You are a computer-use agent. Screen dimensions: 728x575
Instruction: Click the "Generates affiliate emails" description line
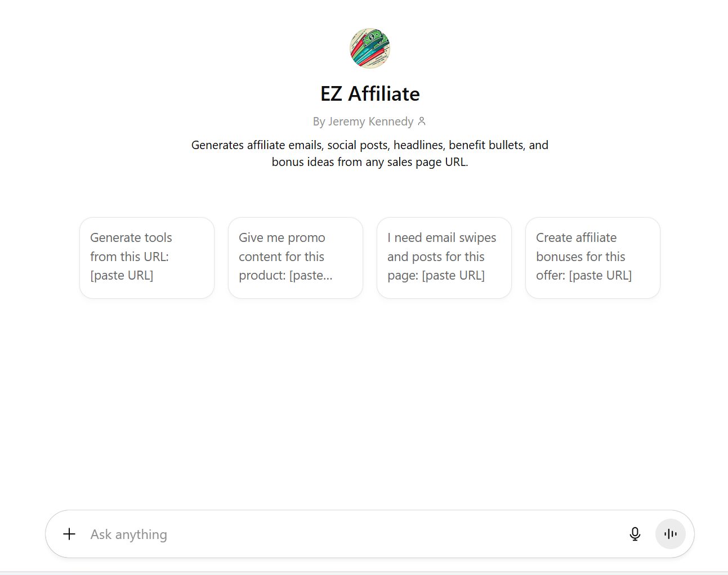pyautogui.click(x=370, y=145)
